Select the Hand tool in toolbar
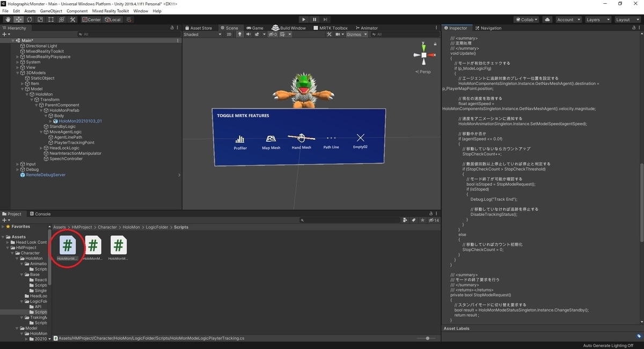This screenshot has height=349, width=644. click(x=8, y=20)
